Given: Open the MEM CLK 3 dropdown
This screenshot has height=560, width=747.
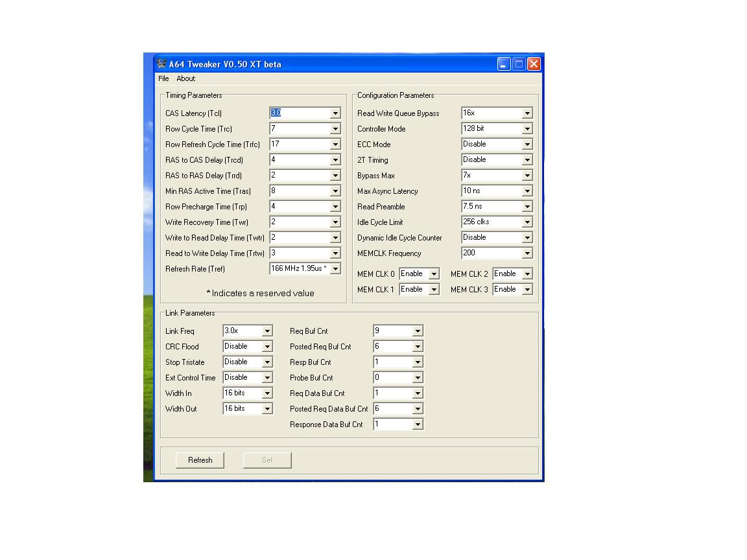Looking at the screenshot, I should [x=527, y=290].
